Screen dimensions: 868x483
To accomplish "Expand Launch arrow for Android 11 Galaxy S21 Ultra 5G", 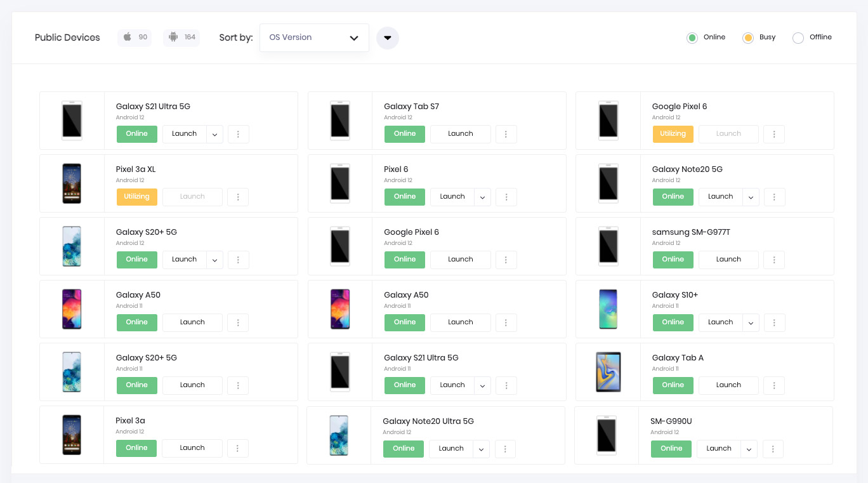I will (482, 385).
